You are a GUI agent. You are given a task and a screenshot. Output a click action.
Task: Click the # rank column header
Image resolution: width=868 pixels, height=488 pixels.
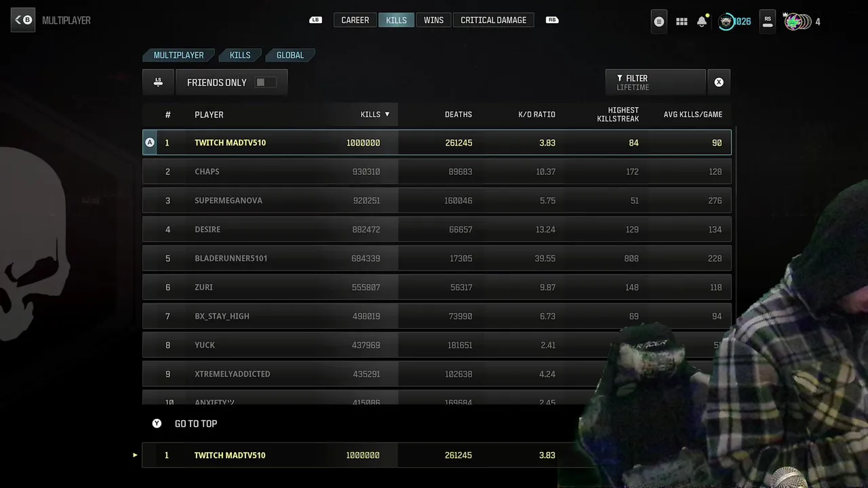168,115
